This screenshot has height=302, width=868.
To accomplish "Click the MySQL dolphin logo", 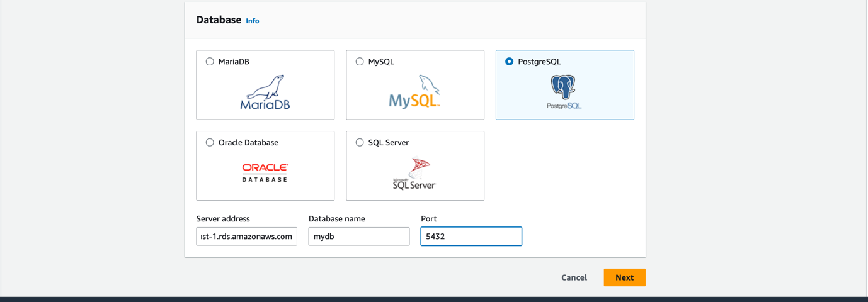I will [x=414, y=92].
